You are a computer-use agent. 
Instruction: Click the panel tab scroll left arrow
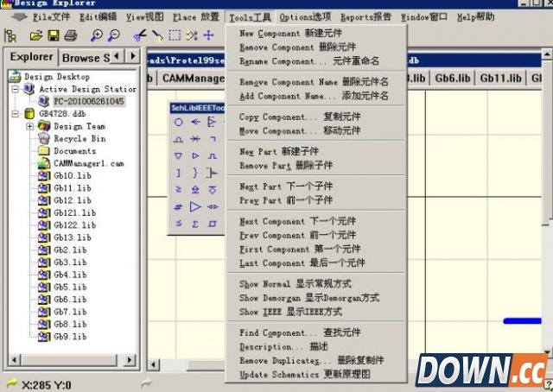[x=118, y=56]
